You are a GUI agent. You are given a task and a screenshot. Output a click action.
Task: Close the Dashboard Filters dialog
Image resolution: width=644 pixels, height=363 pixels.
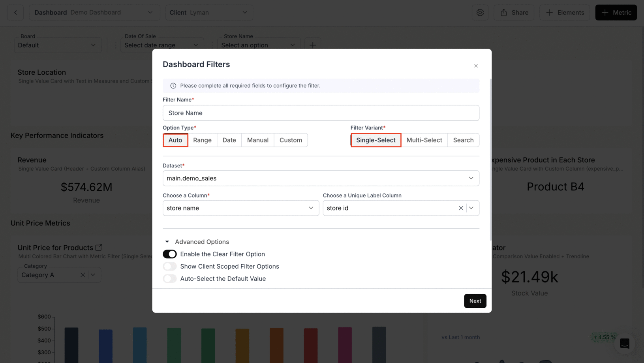(476, 66)
